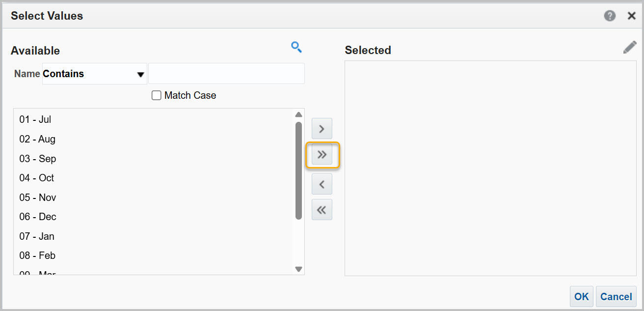Select the 04 - Oct month entry

coord(36,178)
